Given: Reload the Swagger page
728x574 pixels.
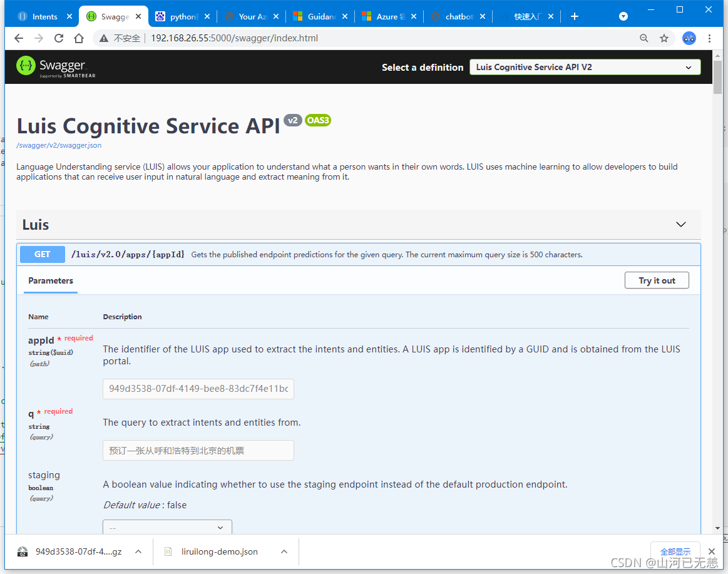Looking at the screenshot, I should (x=59, y=38).
